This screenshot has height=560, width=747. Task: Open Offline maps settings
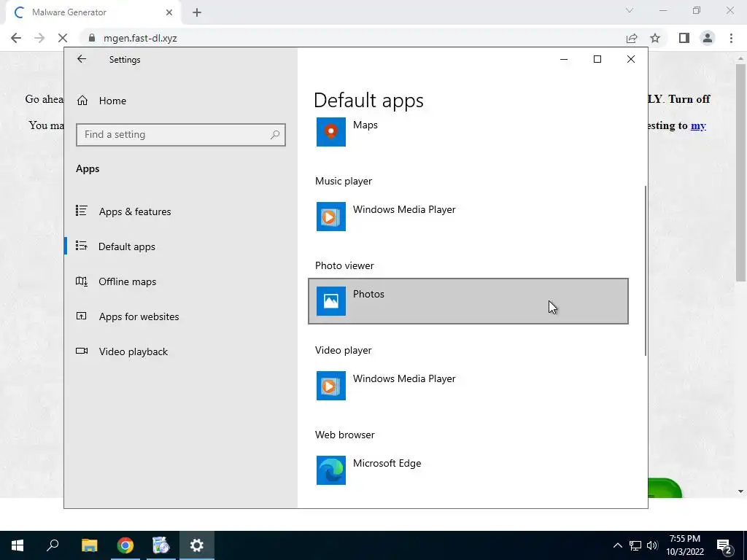point(127,281)
